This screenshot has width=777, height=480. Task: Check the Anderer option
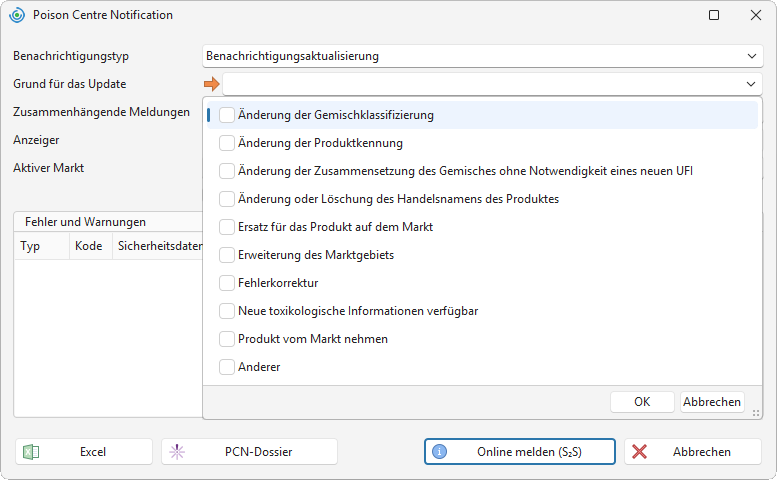point(227,367)
